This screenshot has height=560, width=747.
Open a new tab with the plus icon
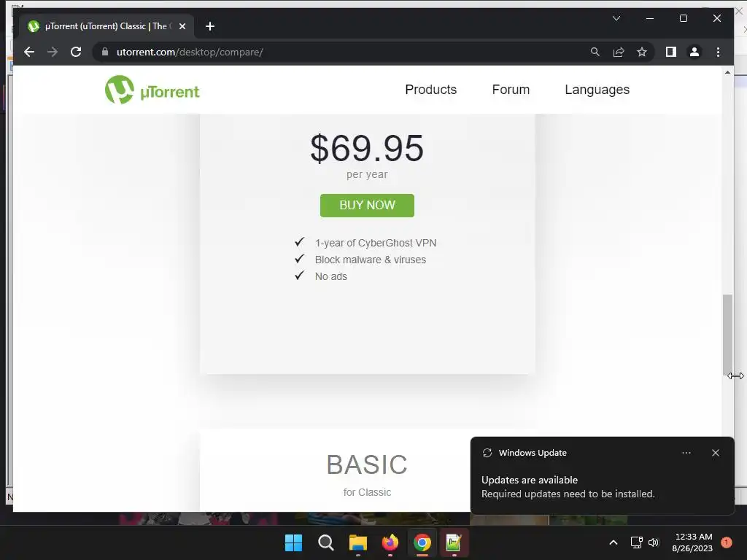pos(210,26)
